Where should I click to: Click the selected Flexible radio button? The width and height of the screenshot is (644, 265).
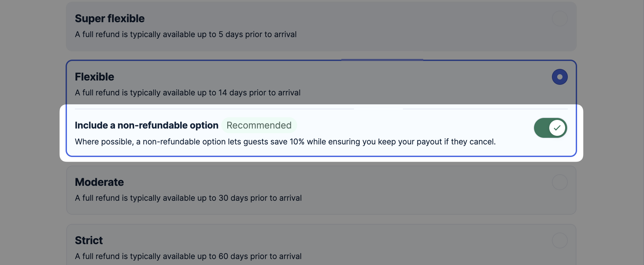[x=560, y=77]
